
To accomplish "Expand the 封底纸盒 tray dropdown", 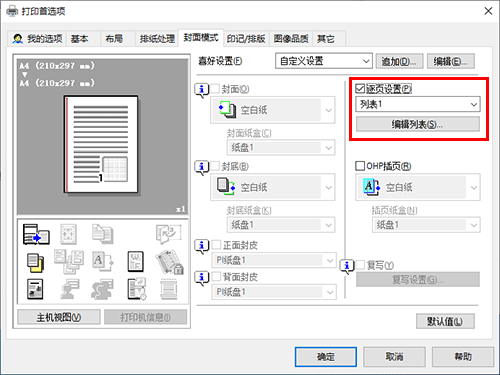I will coord(281,225).
